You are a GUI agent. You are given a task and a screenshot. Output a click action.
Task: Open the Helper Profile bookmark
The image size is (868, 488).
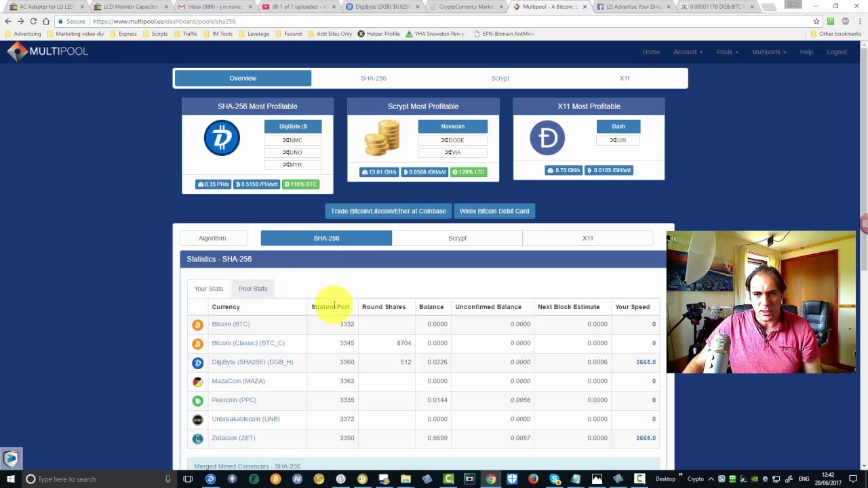coord(378,34)
